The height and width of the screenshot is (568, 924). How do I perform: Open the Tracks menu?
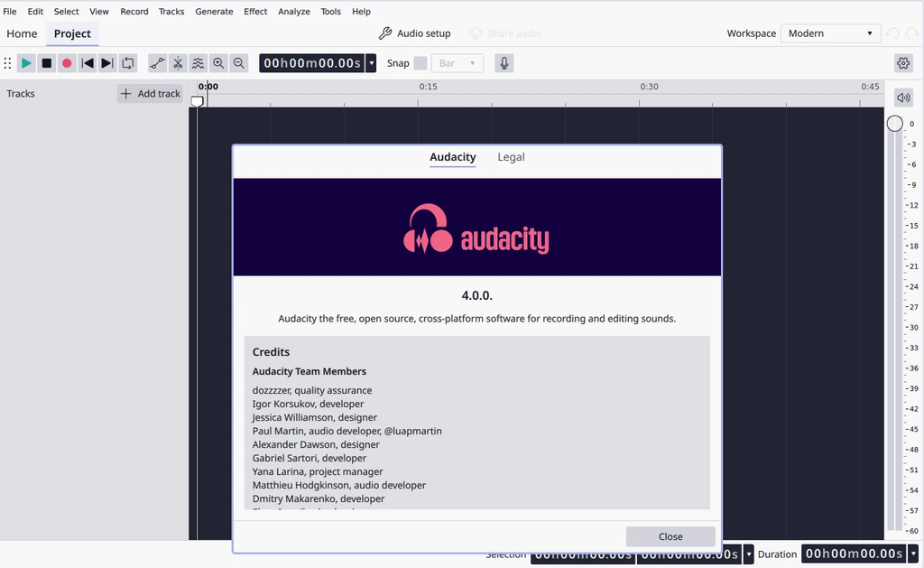pos(171,11)
